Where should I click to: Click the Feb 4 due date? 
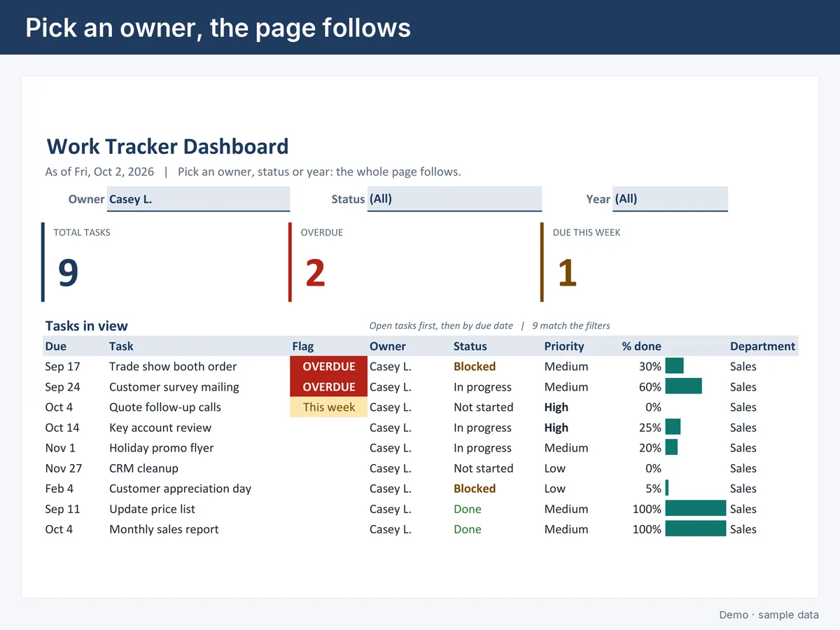(x=59, y=488)
